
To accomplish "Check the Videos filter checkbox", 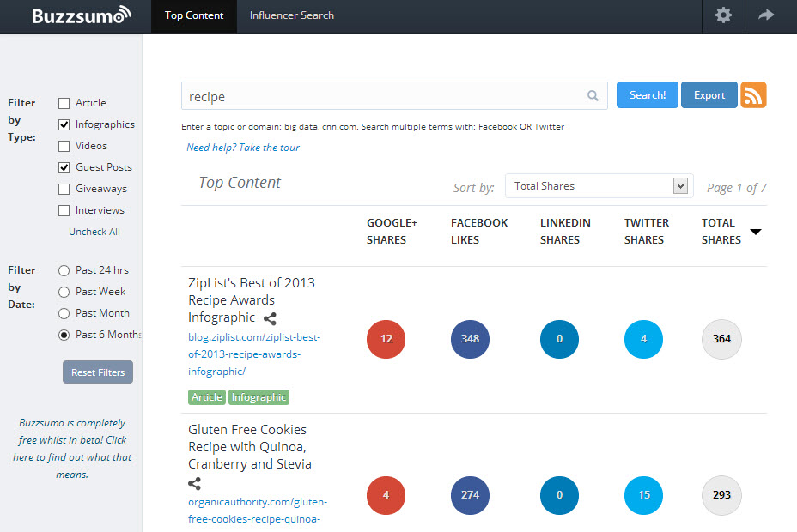I will click(64, 146).
